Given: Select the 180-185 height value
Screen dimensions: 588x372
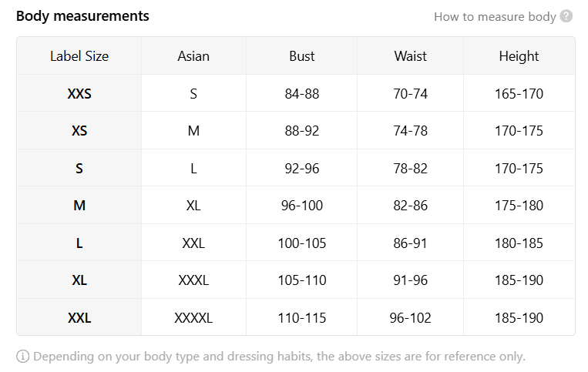Looking at the screenshot, I should tap(519, 243).
